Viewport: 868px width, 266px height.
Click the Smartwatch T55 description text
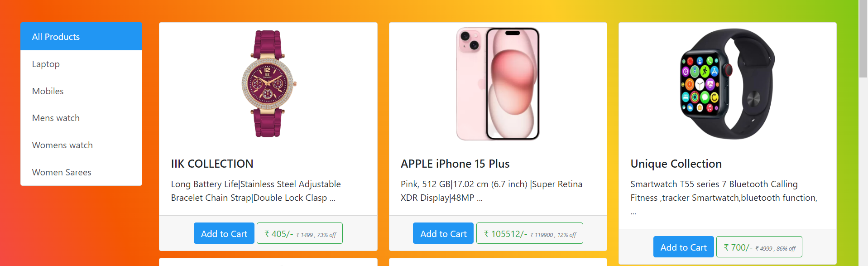pyautogui.click(x=723, y=191)
